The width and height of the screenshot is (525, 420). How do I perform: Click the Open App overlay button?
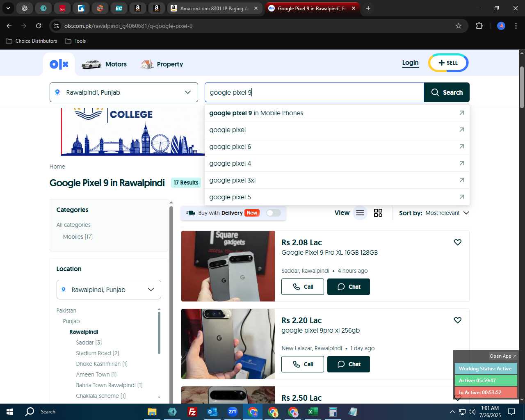coord(503,356)
